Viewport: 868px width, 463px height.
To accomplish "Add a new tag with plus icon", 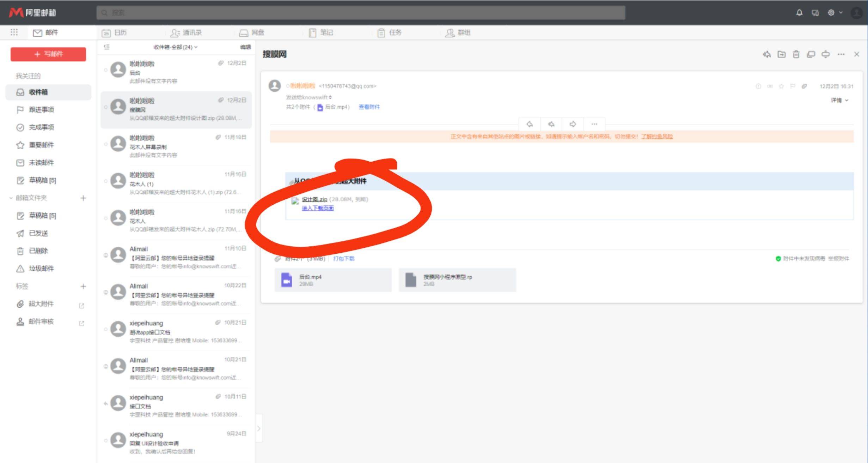I will (x=83, y=286).
